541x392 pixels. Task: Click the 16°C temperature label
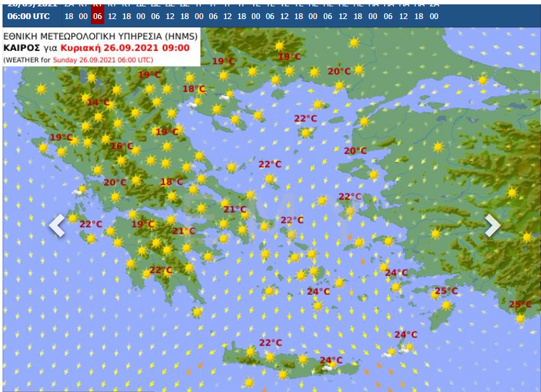coord(122,146)
